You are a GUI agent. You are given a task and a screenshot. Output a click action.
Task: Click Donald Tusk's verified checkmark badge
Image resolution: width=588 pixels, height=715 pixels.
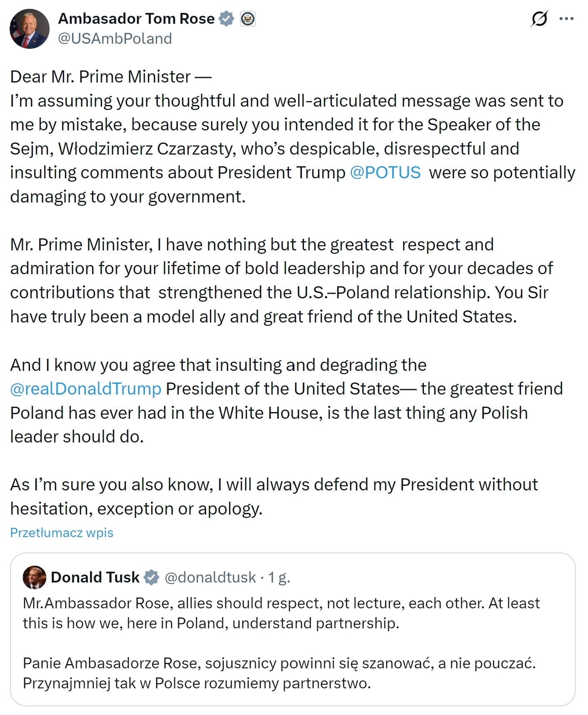click(152, 577)
